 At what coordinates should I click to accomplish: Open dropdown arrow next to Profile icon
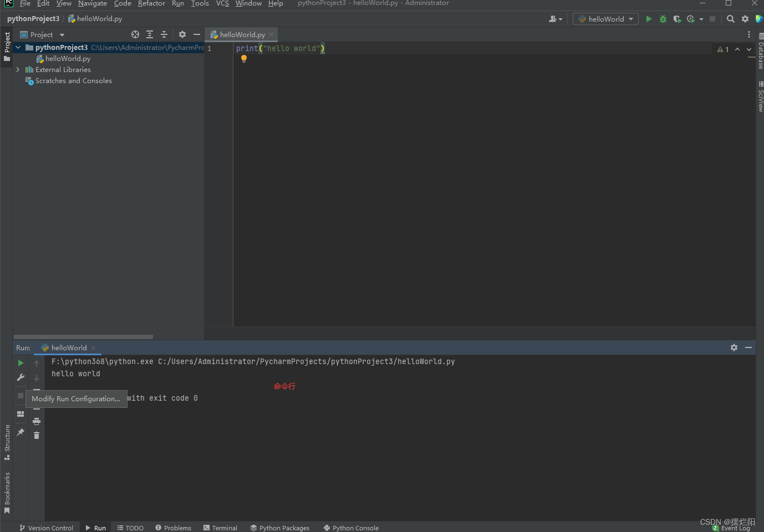click(x=701, y=19)
